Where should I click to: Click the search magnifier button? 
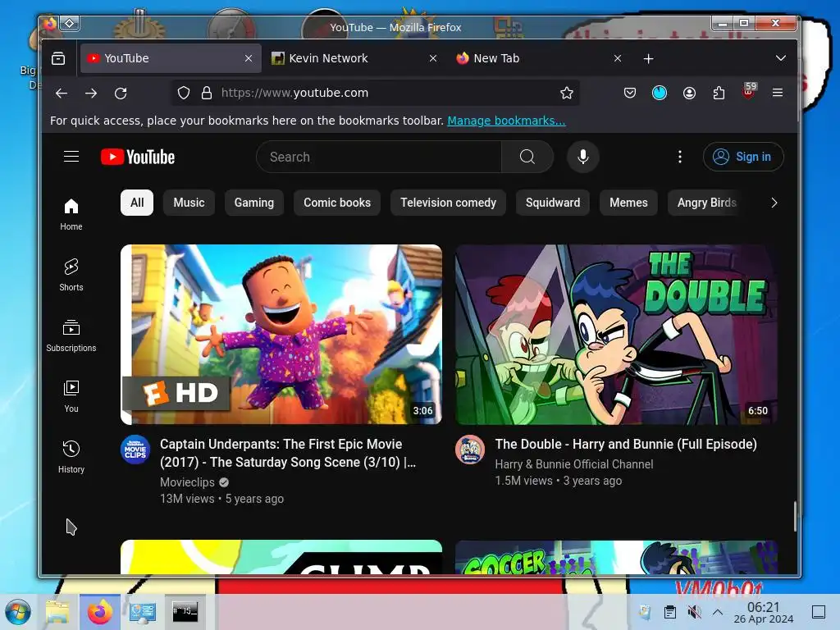[x=527, y=157]
